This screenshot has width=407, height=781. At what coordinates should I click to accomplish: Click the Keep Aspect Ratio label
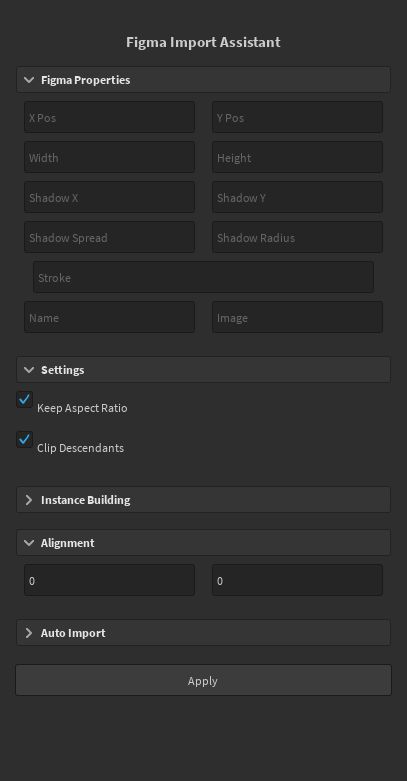(82, 408)
